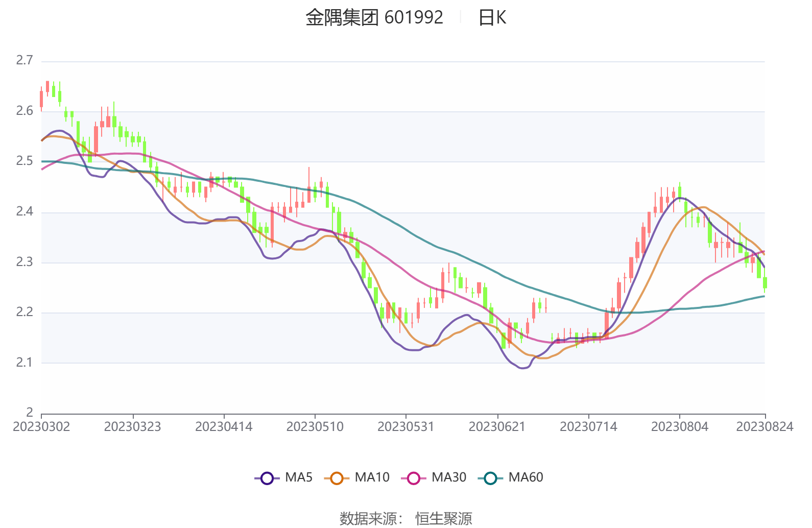Click the pink MA30 legend marker
This screenshot has width=812, height=528.
click(x=414, y=478)
